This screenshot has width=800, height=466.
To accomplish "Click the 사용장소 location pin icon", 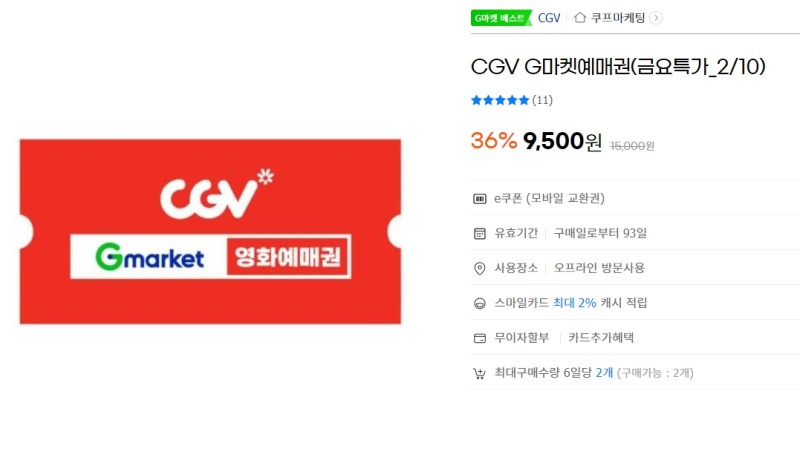I will click(480, 268).
